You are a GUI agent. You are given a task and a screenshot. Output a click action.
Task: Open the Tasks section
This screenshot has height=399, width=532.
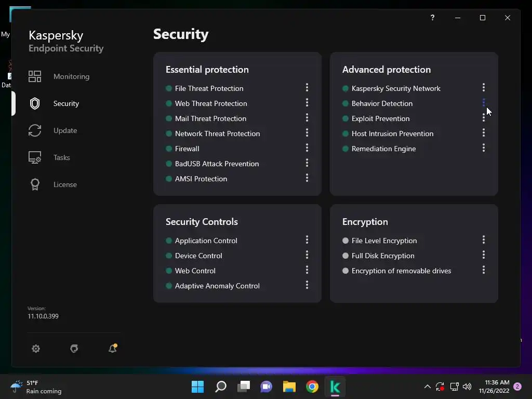[x=62, y=157]
